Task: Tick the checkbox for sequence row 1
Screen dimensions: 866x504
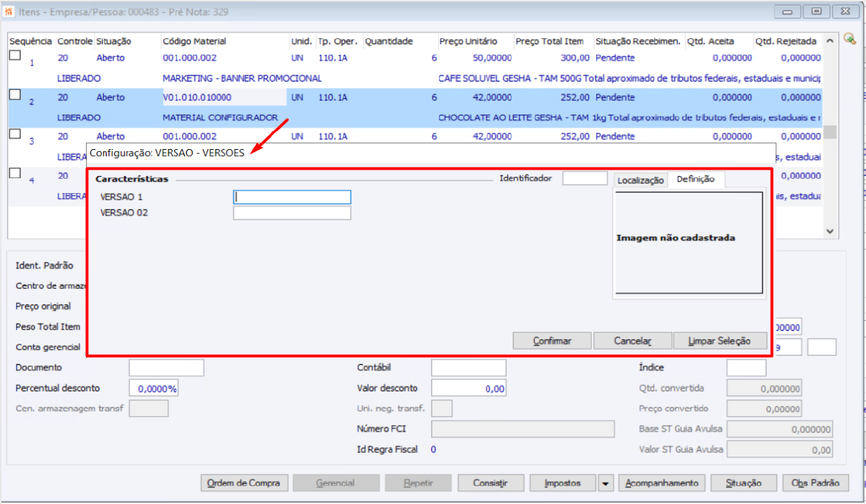Action: (14, 56)
